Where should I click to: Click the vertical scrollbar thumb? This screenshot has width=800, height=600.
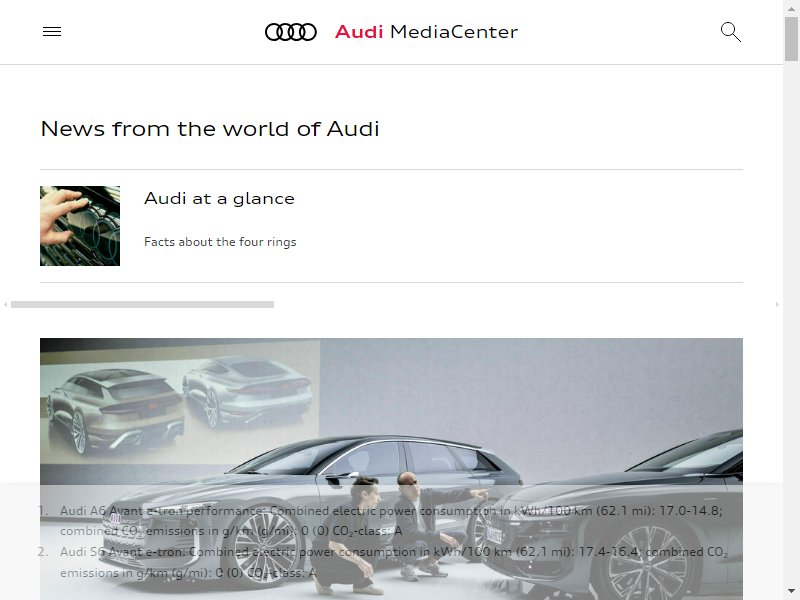tap(791, 39)
